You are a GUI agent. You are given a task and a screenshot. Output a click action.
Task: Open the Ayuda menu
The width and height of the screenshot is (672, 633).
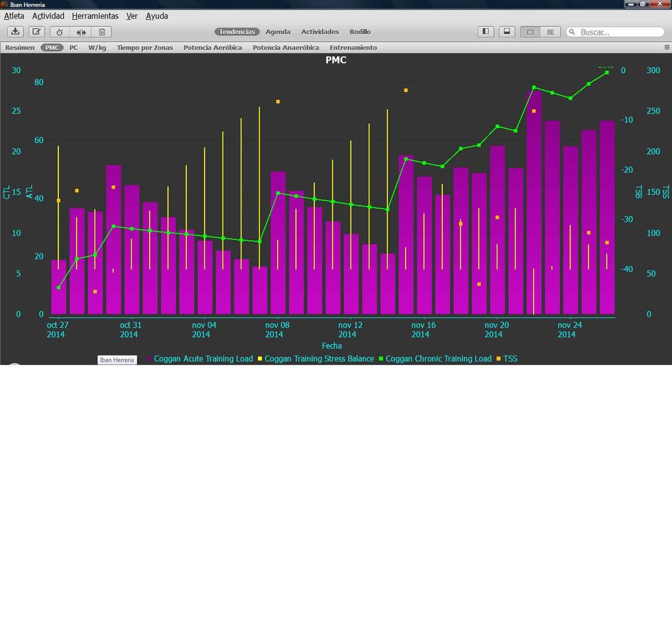(x=157, y=16)
